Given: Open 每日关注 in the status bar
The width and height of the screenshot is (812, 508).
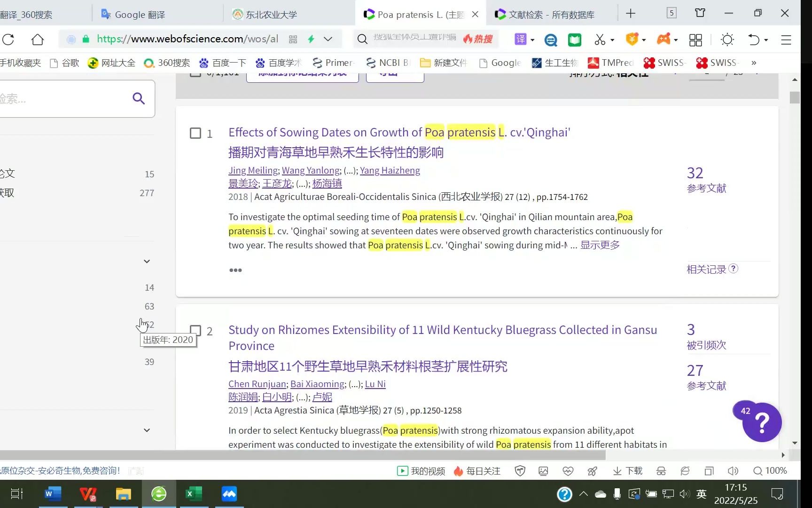Looking at the screenshot, I should 477,471.
